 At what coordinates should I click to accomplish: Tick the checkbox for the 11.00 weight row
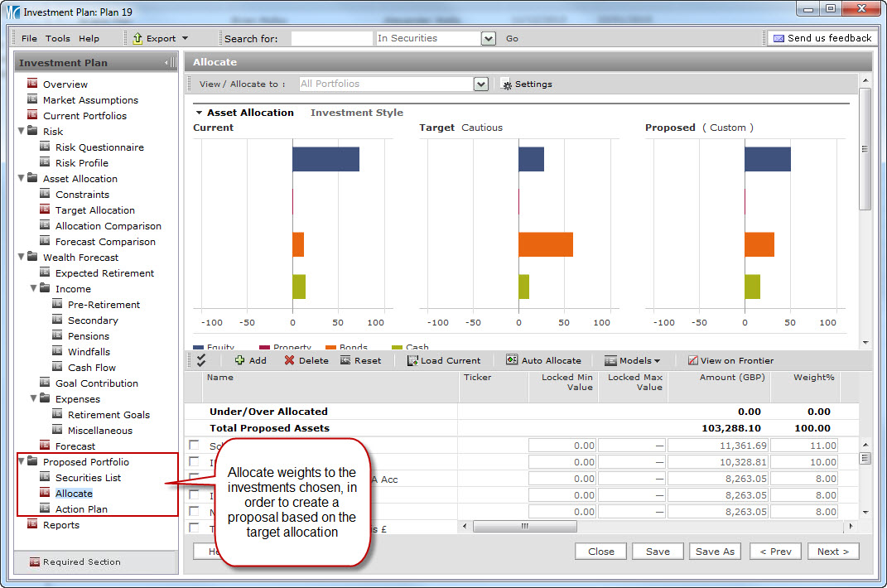[194, 446]
